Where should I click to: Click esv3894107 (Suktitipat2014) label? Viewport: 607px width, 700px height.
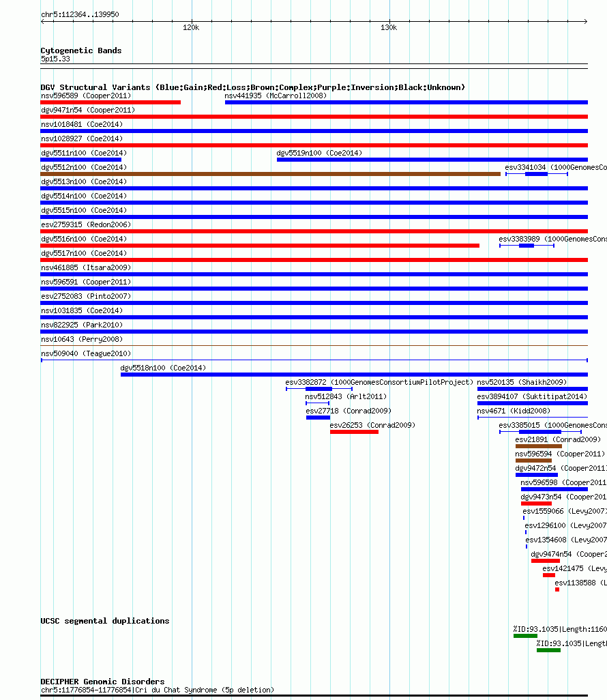[532, 396]
